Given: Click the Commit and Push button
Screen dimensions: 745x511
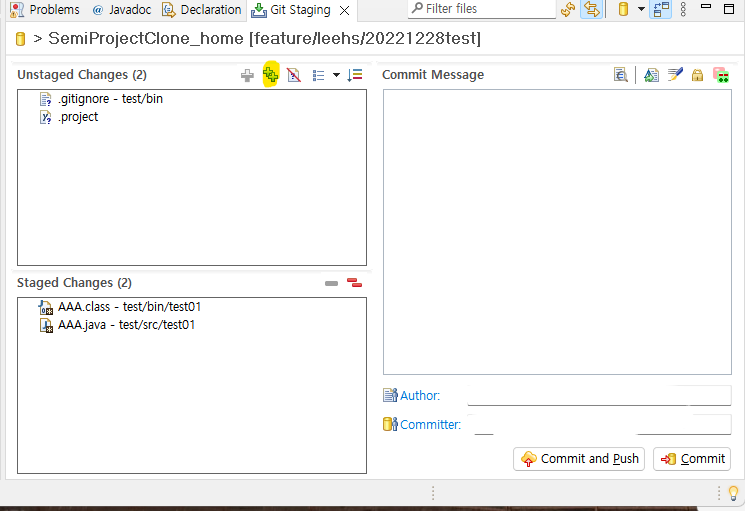Looking at the screenshot, I should [579, 459].
